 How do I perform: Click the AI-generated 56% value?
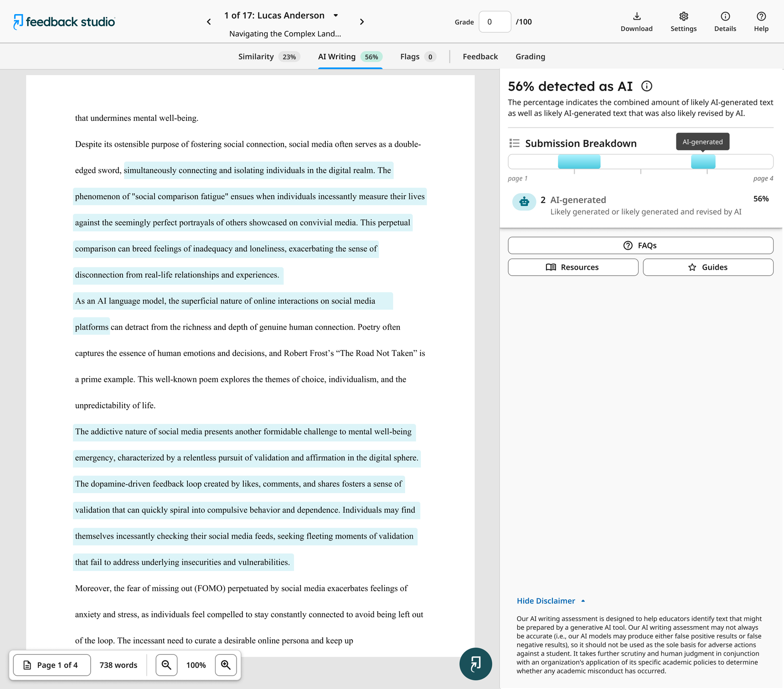coord(761,199)
